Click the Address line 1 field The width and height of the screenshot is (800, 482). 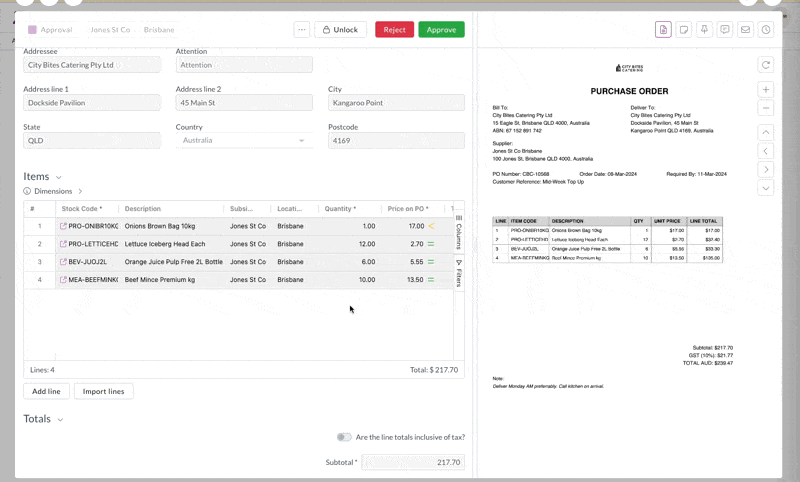[92, 103]
